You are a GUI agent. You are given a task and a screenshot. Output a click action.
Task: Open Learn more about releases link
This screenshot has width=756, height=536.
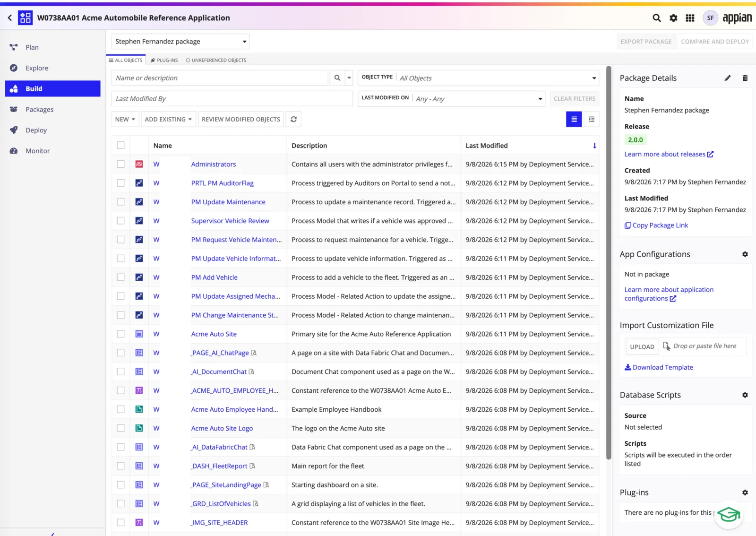669,154
